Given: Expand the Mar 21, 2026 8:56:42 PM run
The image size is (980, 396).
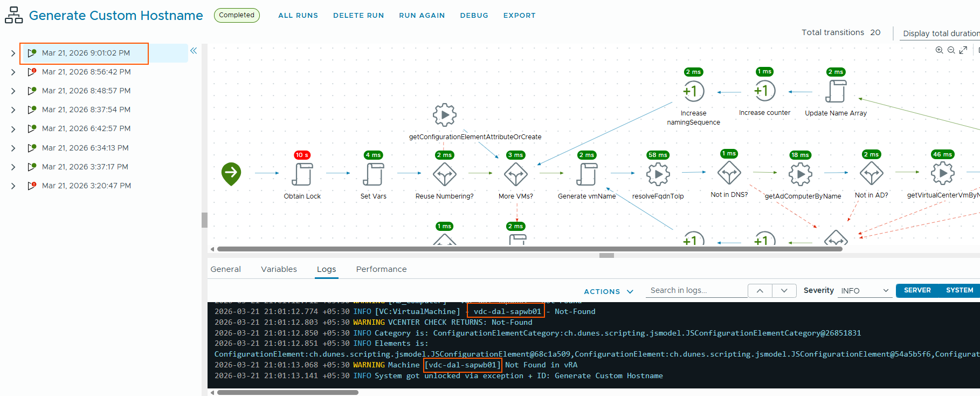Looking at the screenshot, I should coord(13,72).
